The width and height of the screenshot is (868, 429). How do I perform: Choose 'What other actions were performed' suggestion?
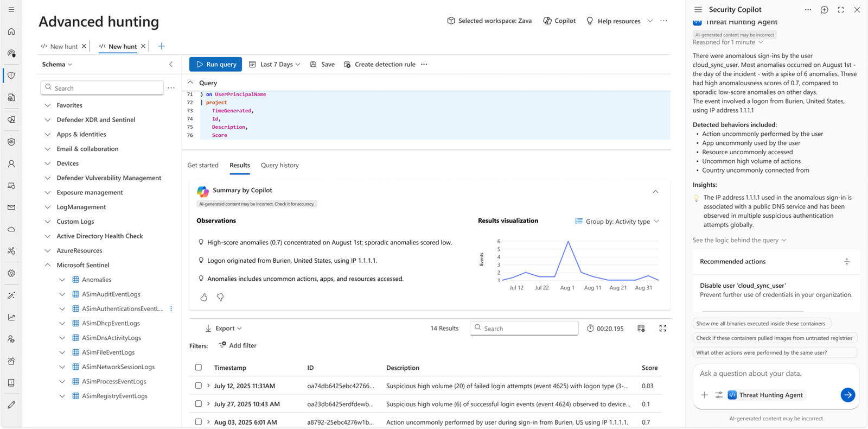click(775, 352)
